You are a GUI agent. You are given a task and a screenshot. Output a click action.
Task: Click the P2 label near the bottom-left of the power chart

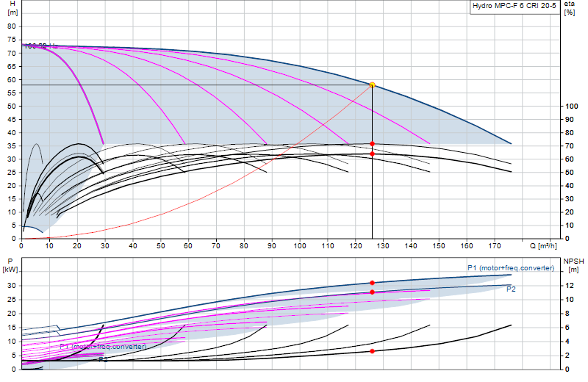(103, 360)
